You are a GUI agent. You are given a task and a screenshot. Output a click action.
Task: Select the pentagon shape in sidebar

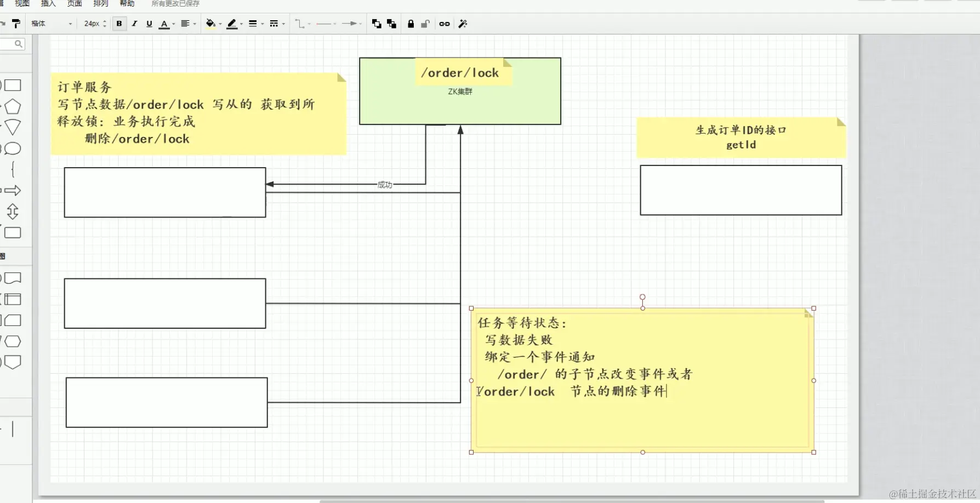click(13, 106)
